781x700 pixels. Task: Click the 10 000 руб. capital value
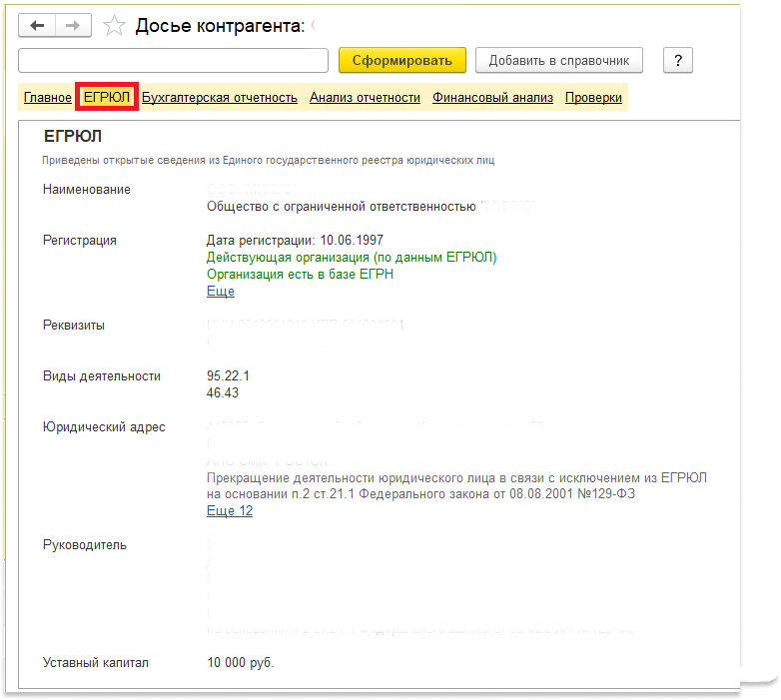click(240, 663)
